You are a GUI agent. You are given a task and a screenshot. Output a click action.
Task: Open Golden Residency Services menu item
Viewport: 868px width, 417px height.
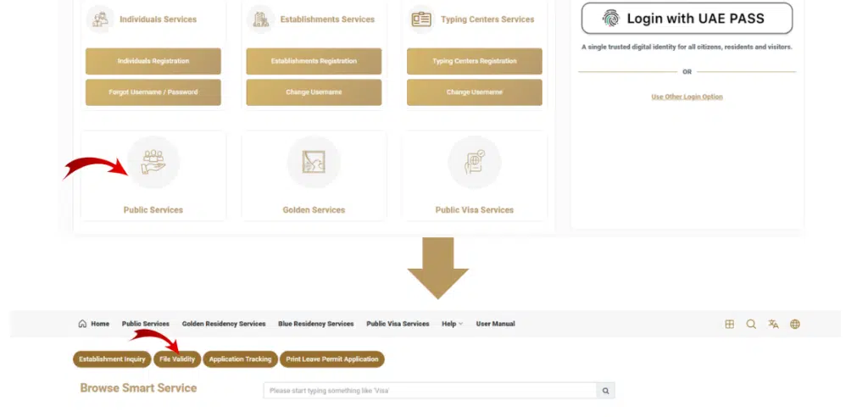click(x=224, y=324)
